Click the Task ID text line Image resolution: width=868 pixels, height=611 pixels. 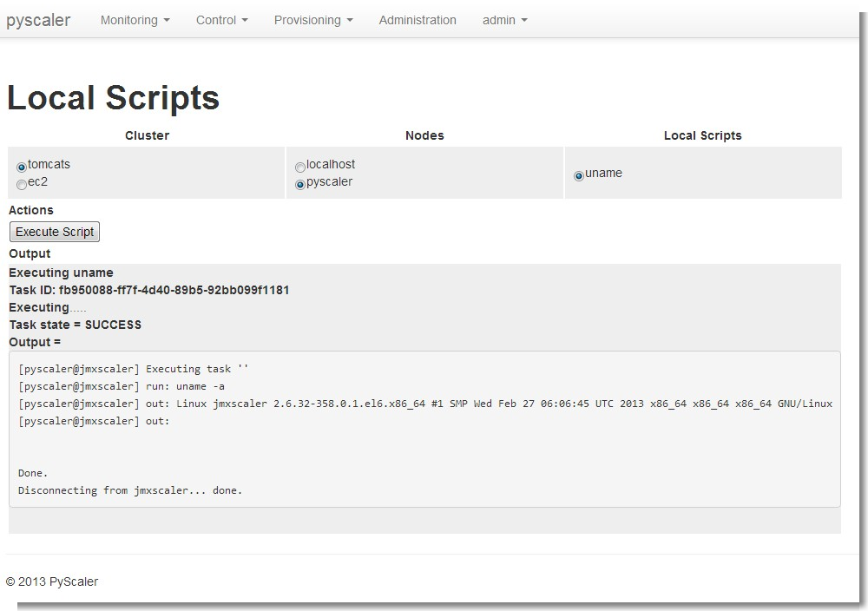click(149, 290)
